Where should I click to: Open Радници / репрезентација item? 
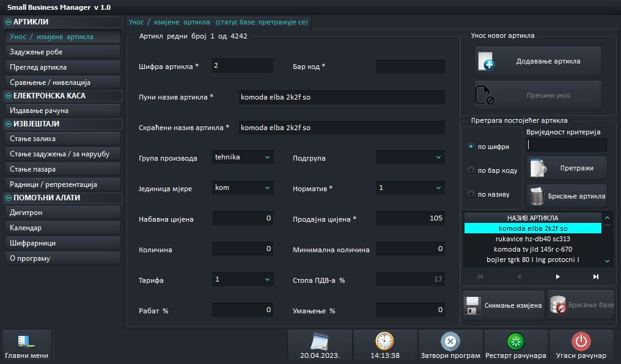[x=63, y=184]
